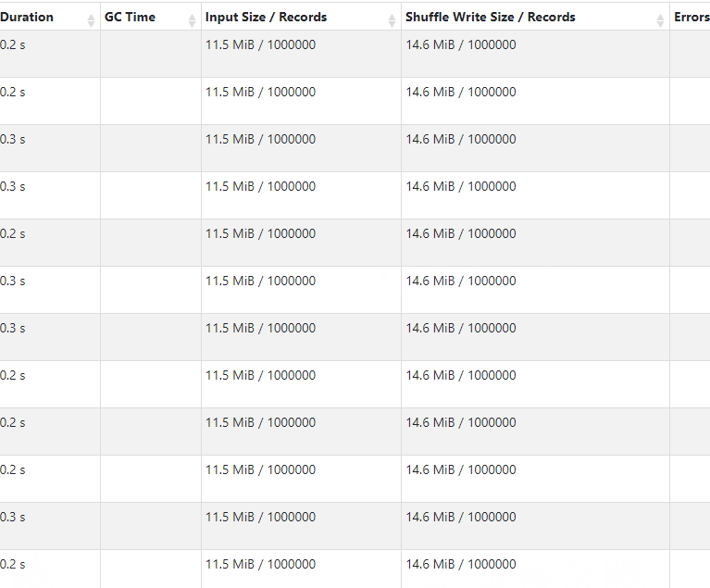
Task: Click the sort arrows beside Duration header
Action: point(91,19)
